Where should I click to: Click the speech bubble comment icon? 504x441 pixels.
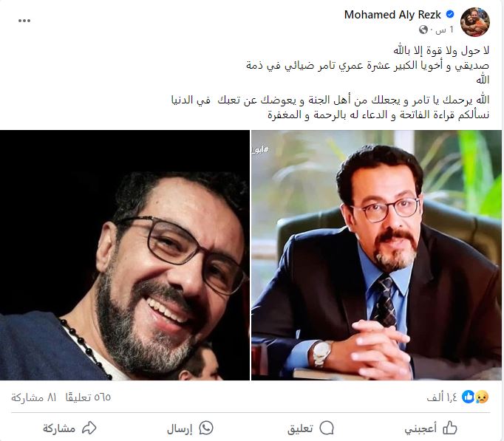point(327,428)
